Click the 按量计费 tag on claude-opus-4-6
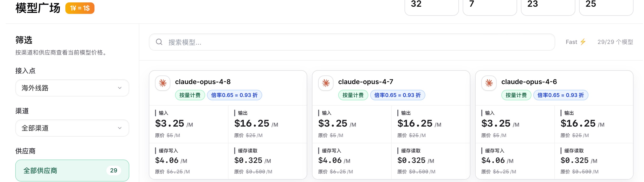The width and height of the screenshot is (644, 182). click(x=516, y=95)
